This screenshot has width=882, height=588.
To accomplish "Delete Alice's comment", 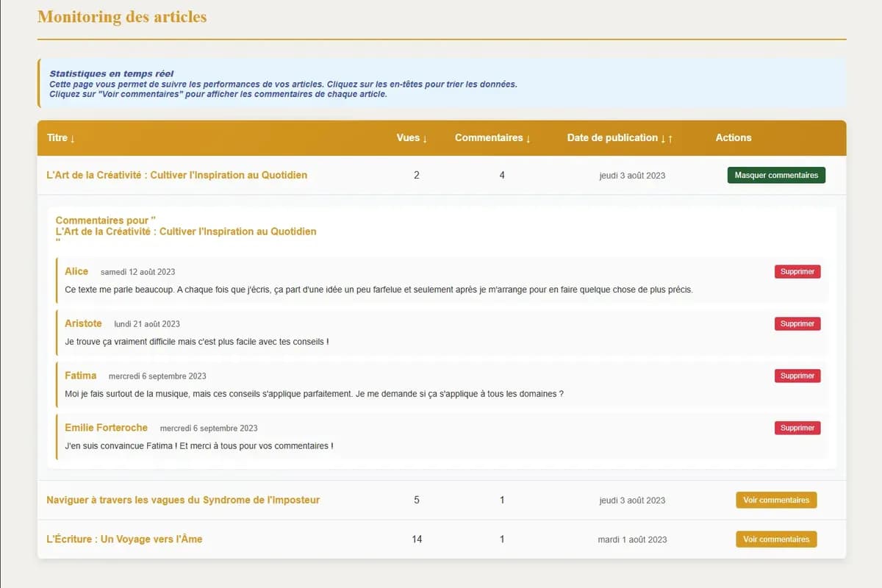I will 797,271.
